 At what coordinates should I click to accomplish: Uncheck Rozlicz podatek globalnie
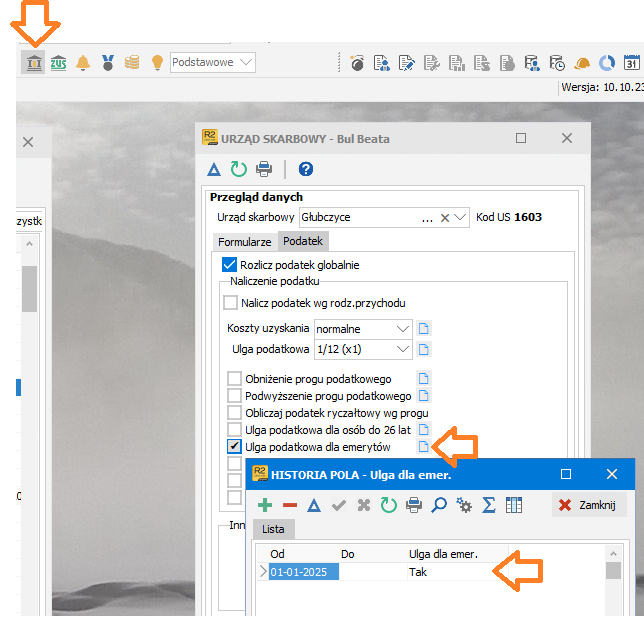pyautogui.click(x=230, y=265)
